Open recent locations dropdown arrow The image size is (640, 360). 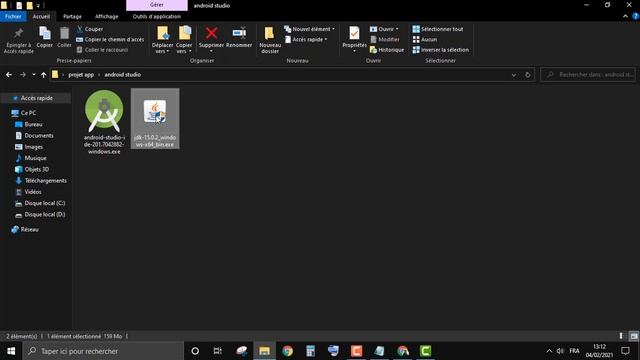[x=33, y=75]
